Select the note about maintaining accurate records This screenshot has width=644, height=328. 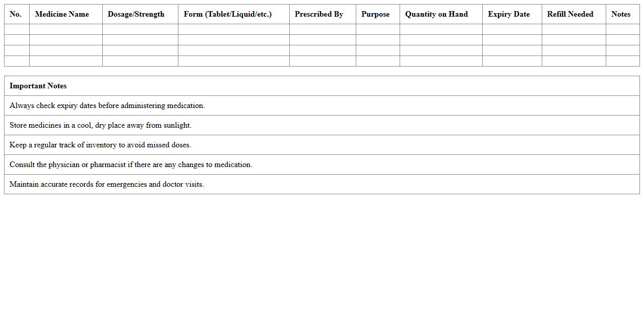[107, 184]
